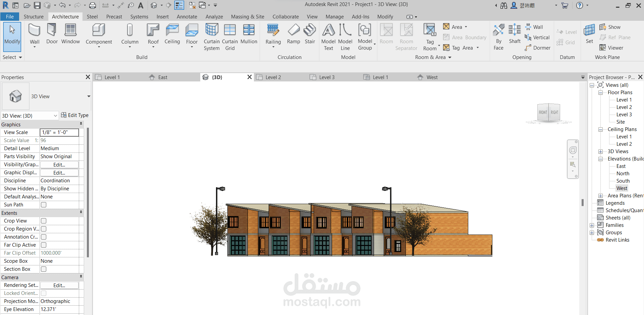Select the Ceiling tool
This screenshot has width=644, height=315.
[x=172, y=34]
